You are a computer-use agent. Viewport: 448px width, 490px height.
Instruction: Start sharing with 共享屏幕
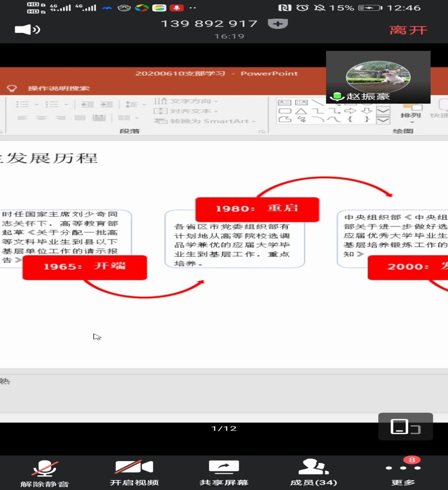coord(224,473)
